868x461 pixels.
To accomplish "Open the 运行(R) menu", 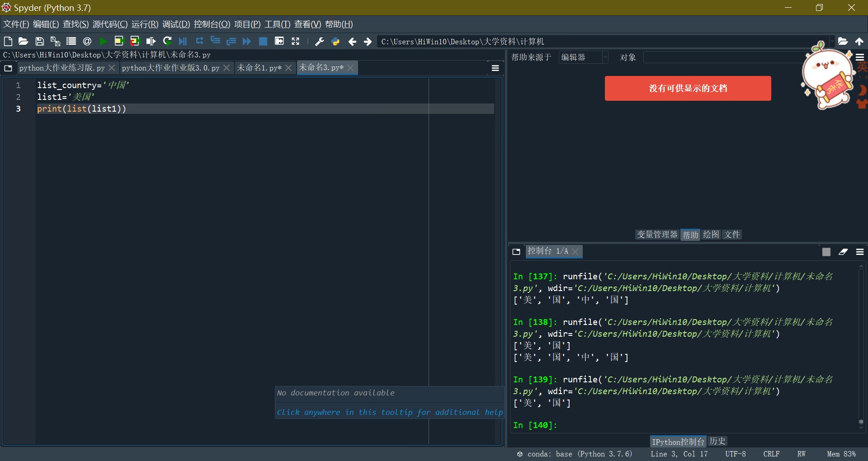I will pyautogui.click(x=145, y=24).
